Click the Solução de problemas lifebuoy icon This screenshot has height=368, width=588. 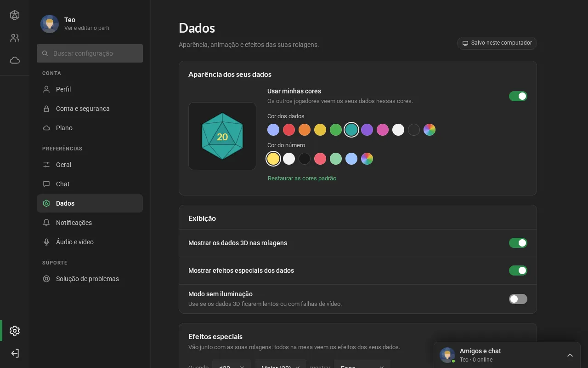pyautogui.click(x=46, y=279)
